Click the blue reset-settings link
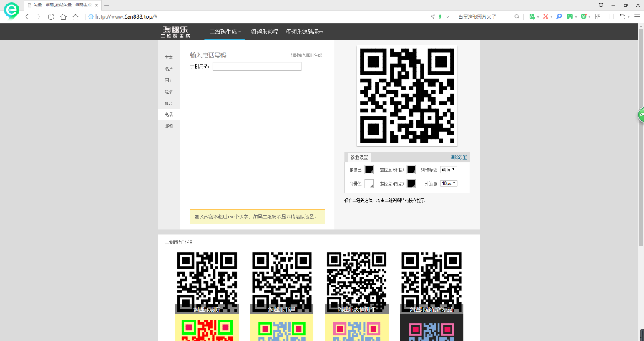The height and width of the screenshot is (341, 644). pyautogui.click(x=459, y=158)
